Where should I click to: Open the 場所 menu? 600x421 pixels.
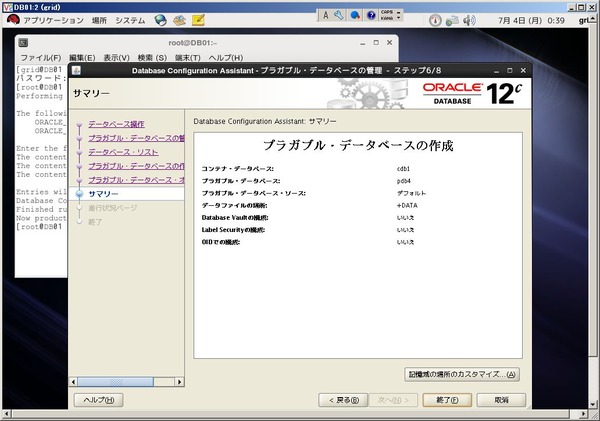(99, 20)
